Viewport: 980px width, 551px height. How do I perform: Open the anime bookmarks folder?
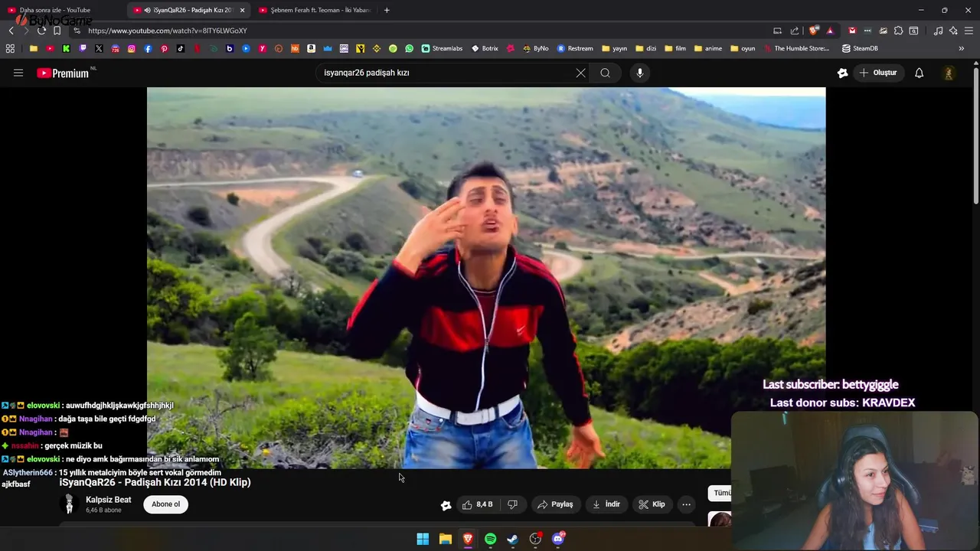(x=708, y=48)
